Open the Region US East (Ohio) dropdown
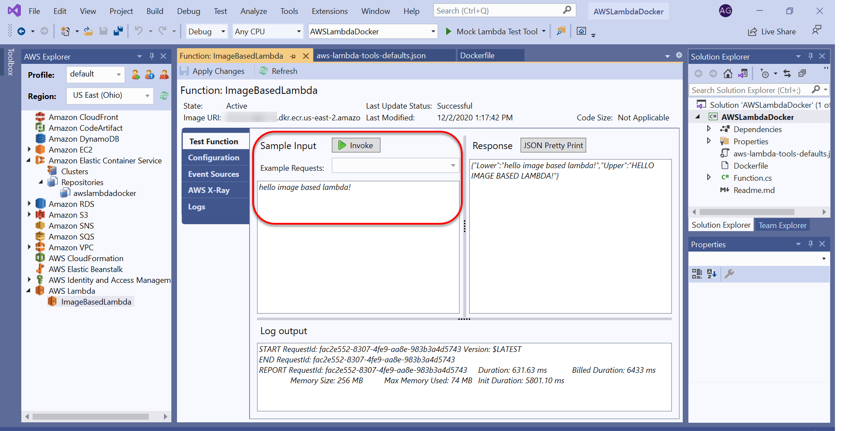 click(110, 96)
